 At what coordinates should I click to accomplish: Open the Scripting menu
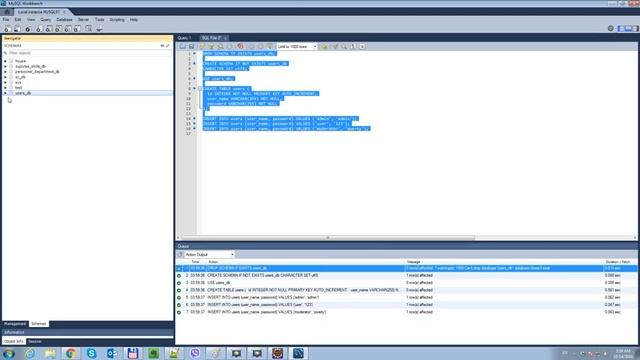coord(117,20)
